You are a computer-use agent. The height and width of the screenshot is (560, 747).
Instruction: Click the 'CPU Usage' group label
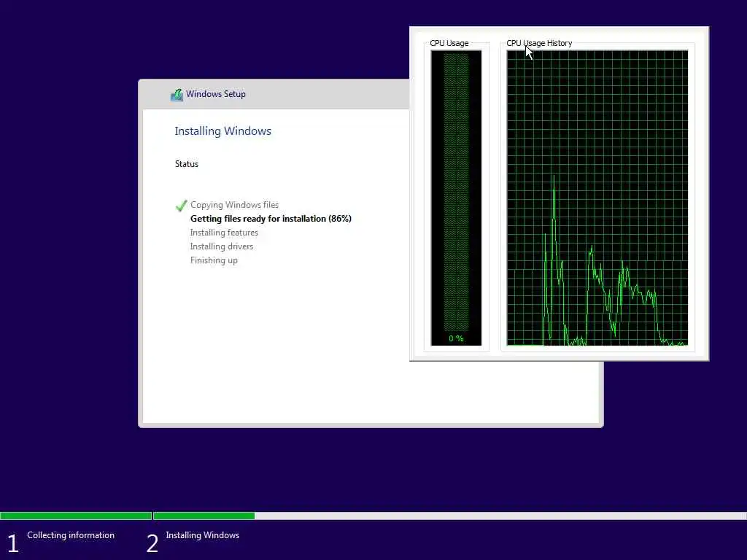(x=449, y=43)
